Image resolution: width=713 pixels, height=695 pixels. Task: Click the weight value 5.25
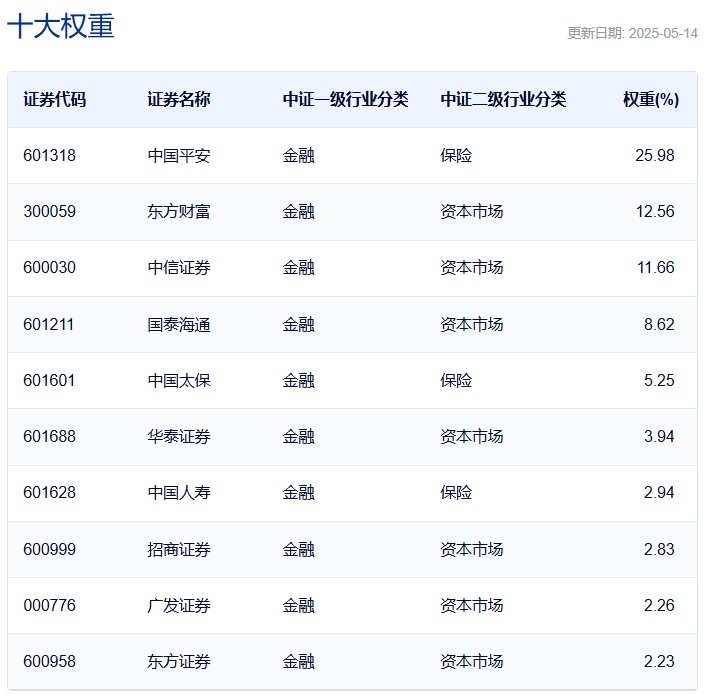coord(659,381)
